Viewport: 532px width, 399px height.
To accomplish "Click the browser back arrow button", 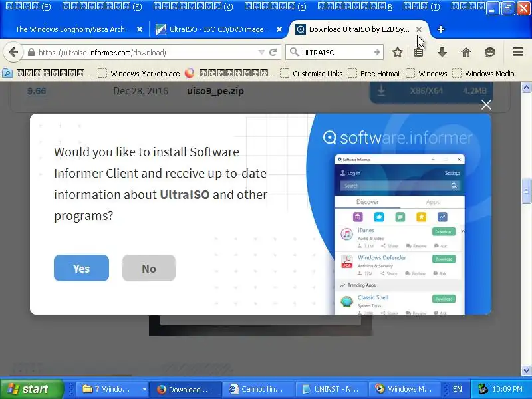I will 13,53.
